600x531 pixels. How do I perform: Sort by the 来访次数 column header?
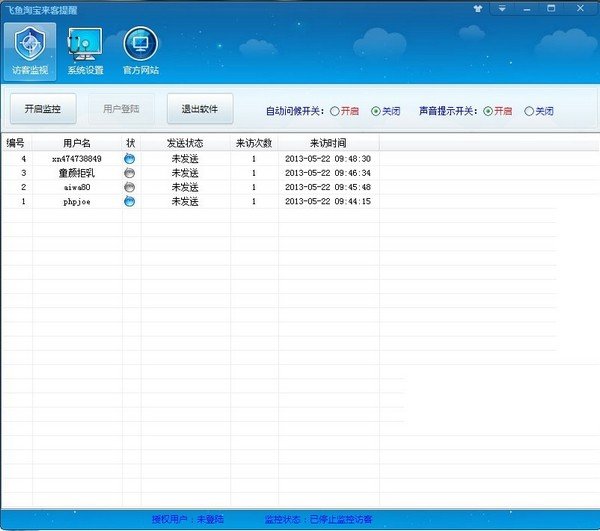click(x=254, y=143)
